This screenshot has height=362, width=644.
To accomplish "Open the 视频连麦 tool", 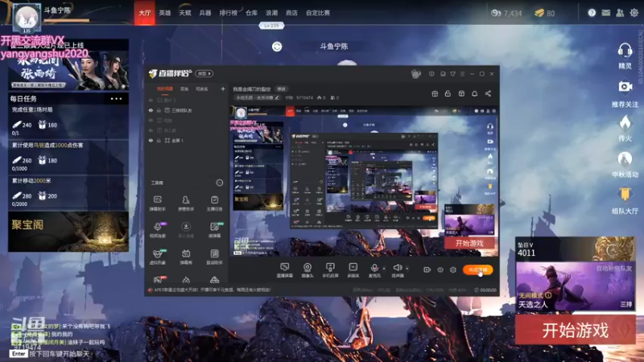I will tap(157, 230).
